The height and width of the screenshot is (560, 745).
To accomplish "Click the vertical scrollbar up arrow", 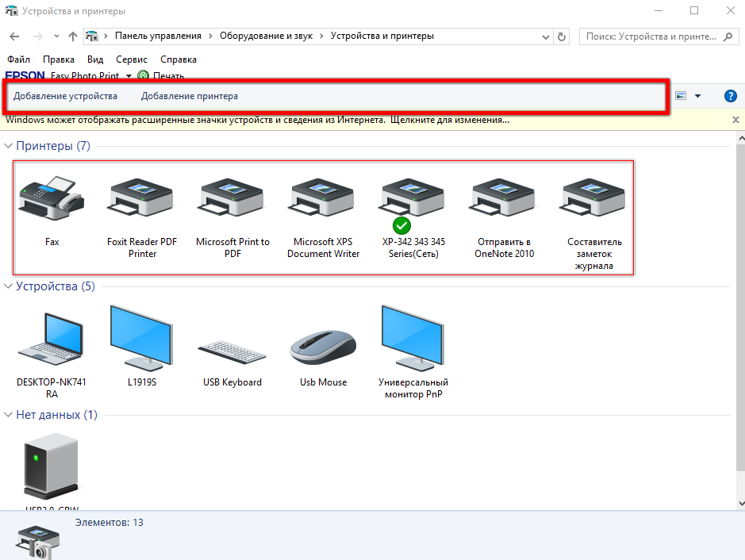I will click(x=741, y=138).
